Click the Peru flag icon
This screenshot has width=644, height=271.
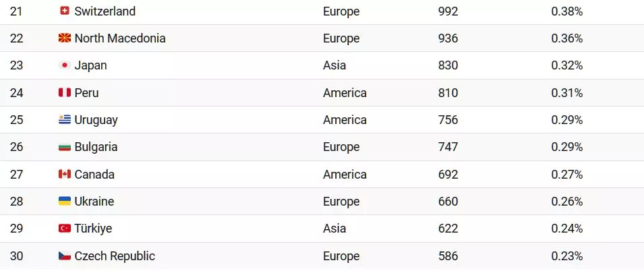(65, 93)
